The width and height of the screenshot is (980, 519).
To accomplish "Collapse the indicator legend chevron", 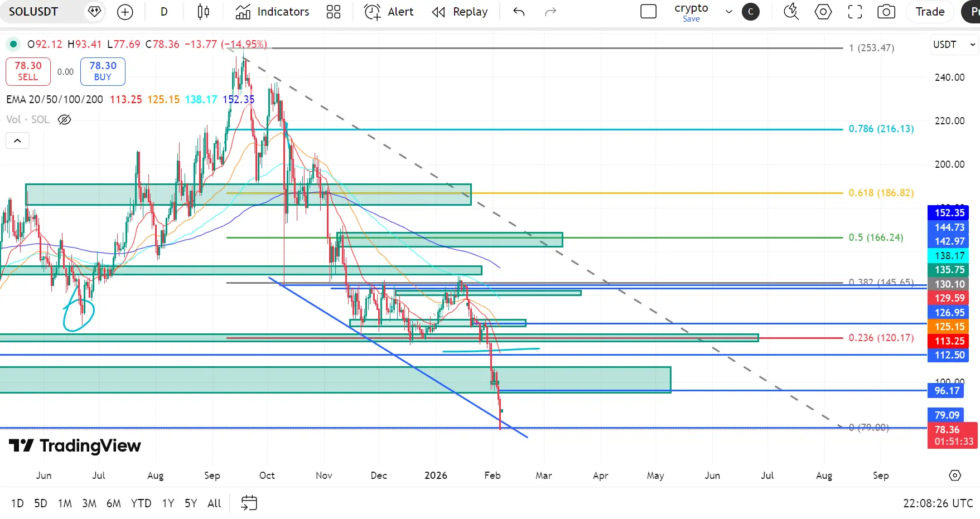I will tap(17, 140).
